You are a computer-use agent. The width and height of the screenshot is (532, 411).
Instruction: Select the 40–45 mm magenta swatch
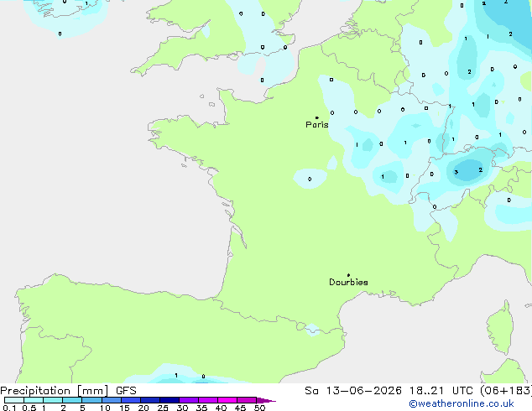227,400
